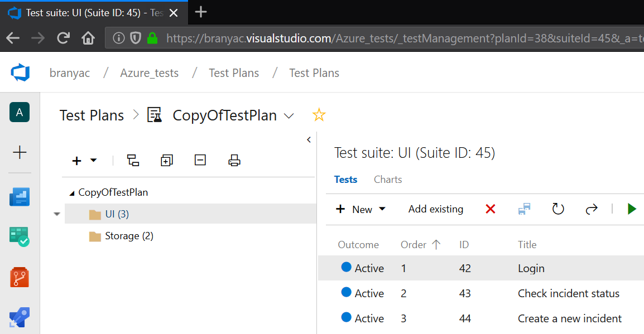Viewport: 644px width, 334px height.
Task: Select the Test Plans sidebar icon
Action: click(x=20, y=236)
